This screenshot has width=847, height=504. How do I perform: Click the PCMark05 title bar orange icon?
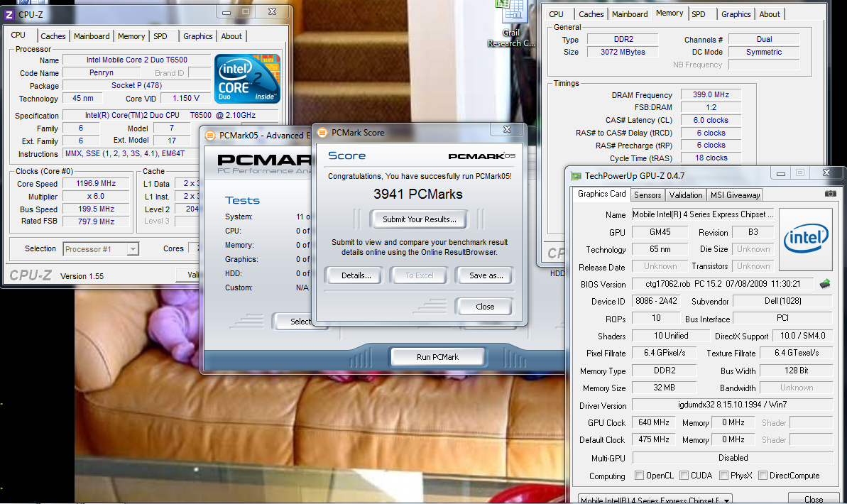pos(210,136)
